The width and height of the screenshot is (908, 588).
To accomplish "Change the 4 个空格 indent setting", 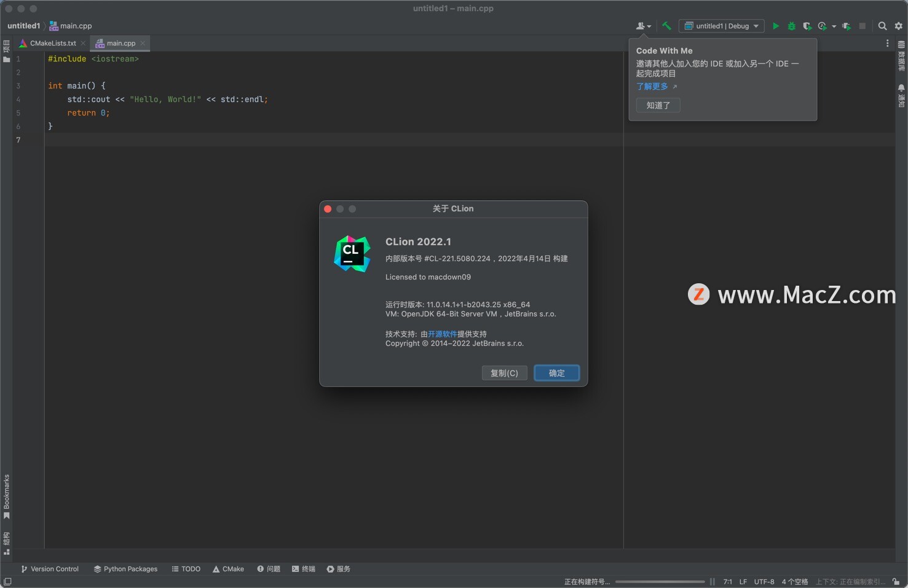I will 795,582.
